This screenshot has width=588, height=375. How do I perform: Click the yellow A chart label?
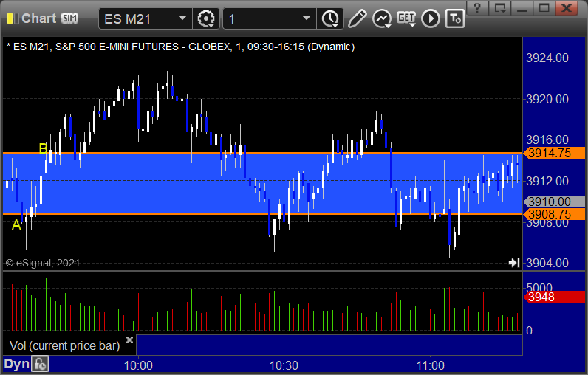tap(16, 224)
